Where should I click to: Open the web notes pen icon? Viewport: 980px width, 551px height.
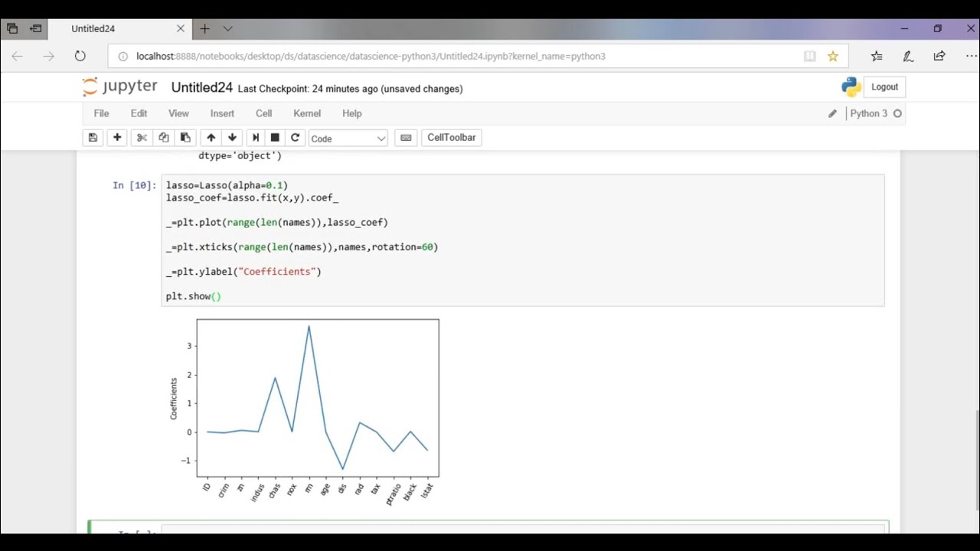point(908,56)
